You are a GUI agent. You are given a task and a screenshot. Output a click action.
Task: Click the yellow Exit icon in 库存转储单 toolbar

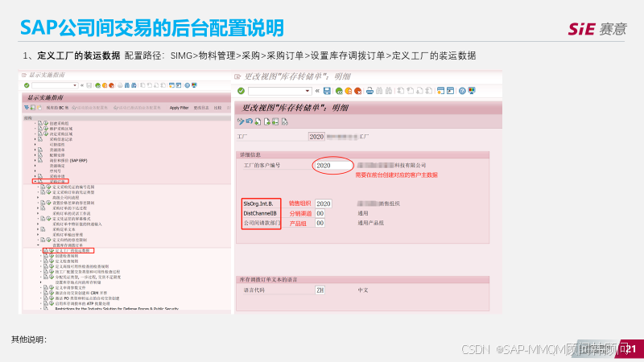pos(349,91)
